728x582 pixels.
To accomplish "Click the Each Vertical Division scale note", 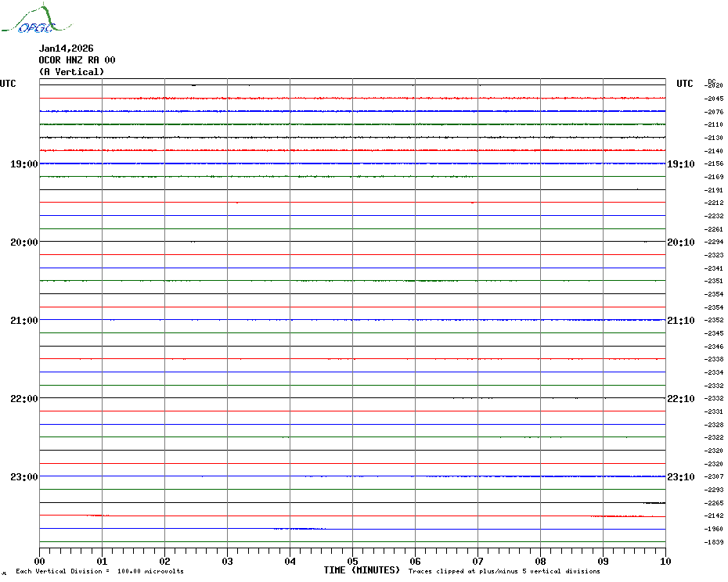I will tap(99, 572).
